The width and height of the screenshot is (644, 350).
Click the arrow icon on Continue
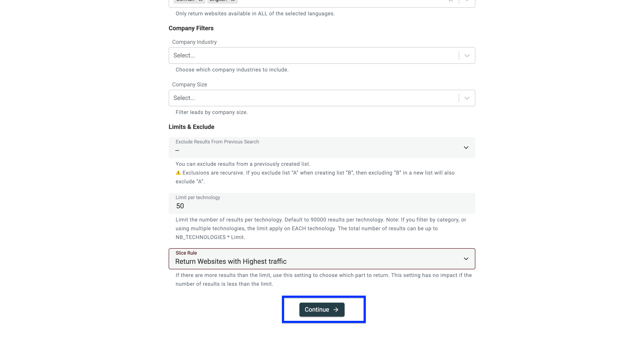(336, 310)
